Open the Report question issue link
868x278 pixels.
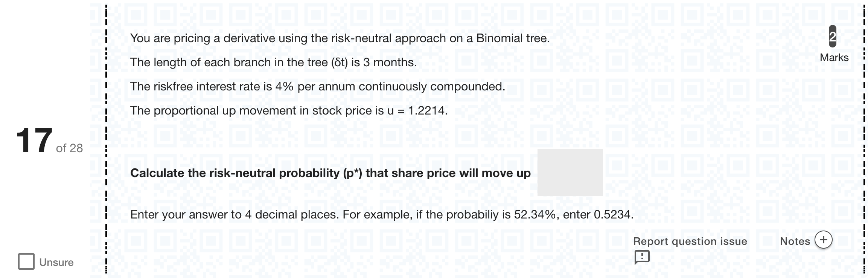690,241
